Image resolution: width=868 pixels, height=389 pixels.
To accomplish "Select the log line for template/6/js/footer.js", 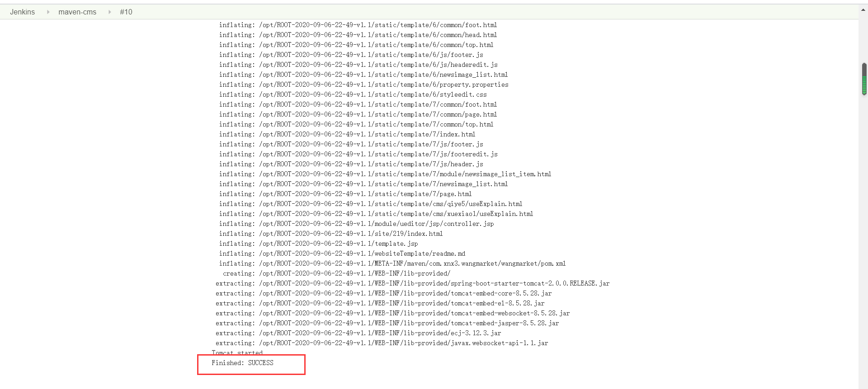I will [x=351, y=55].
